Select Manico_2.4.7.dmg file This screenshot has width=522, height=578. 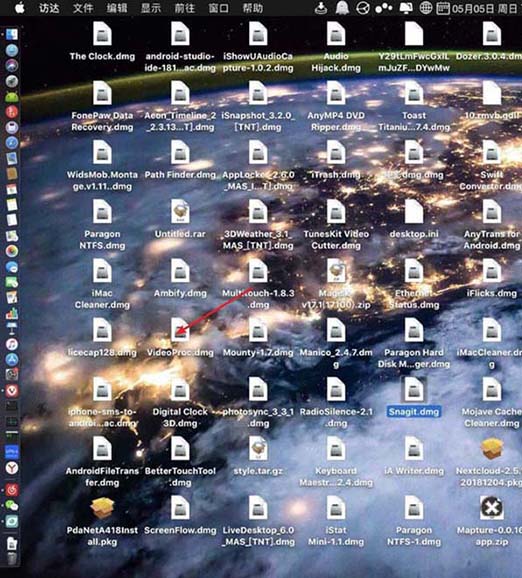336,330
